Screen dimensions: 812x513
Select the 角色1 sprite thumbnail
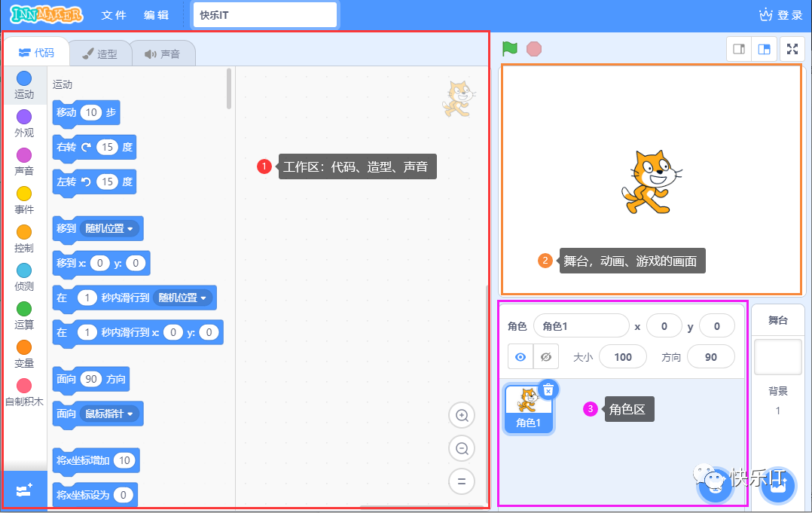pyautogui.click(x=529, y=409)
